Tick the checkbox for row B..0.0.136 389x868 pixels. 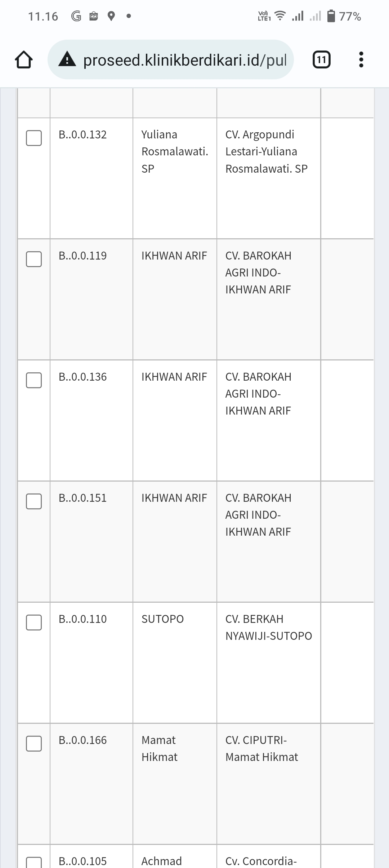click(34, 380)
